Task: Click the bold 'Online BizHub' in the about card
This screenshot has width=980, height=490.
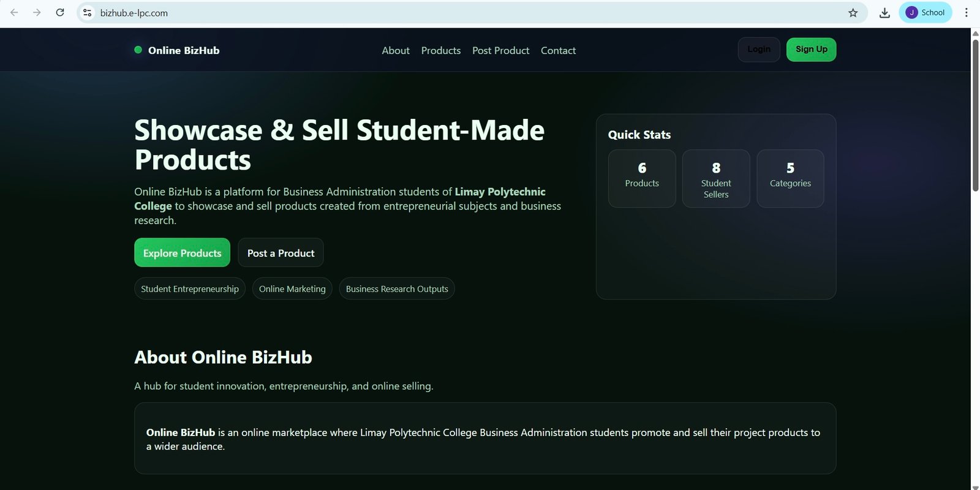Action: coord(181,432)
